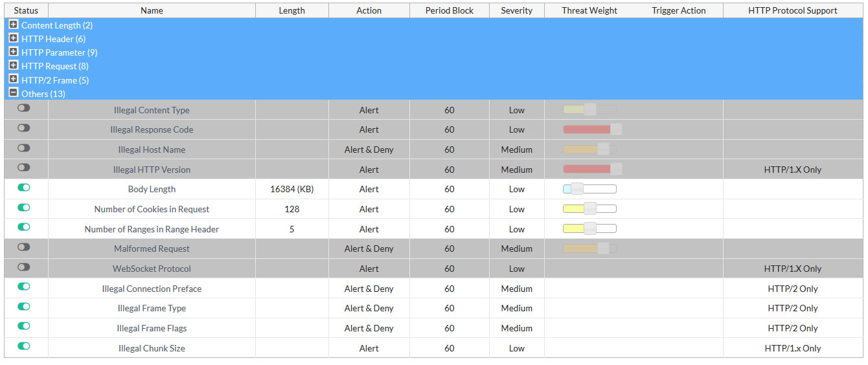Click Alert & Deny action for Illegal Connection Preface

pos(369,289)
